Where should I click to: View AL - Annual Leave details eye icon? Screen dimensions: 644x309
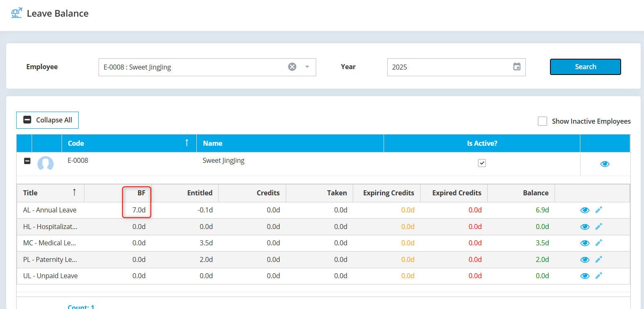pyautogui.click(x=585, y=210)
